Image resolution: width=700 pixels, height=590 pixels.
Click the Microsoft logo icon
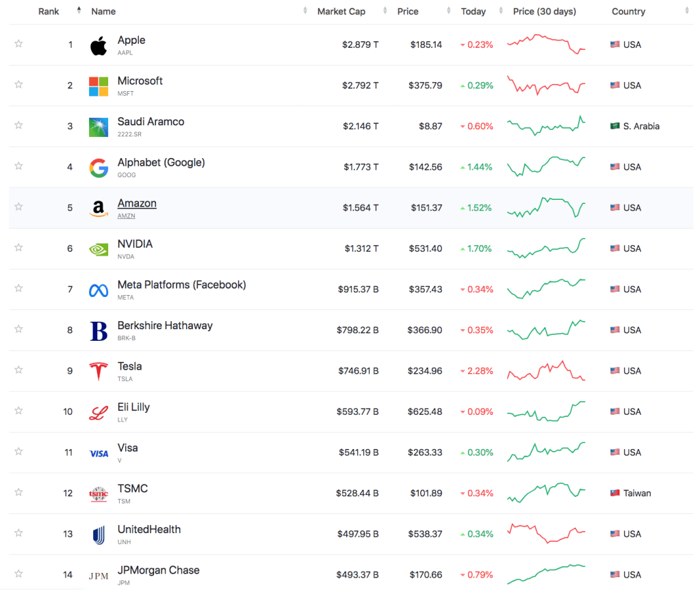point(99,86)
